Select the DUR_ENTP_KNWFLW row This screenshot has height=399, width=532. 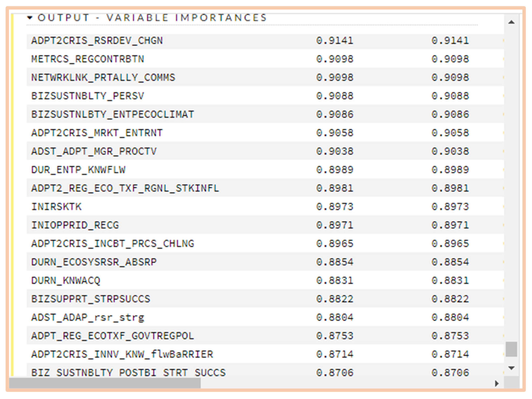coord(78,170)
